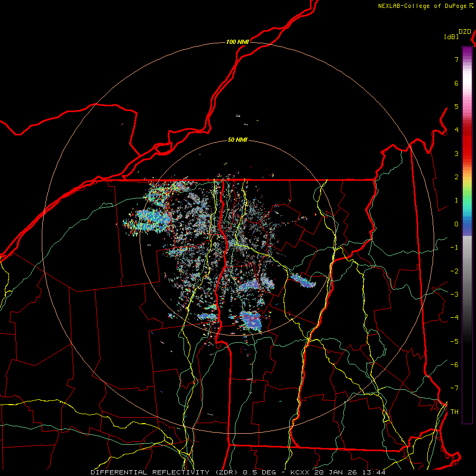476x476 pixels.
Task: Click the 5 dB scale value
Action: pyautogui.click(x=456, y=106)
